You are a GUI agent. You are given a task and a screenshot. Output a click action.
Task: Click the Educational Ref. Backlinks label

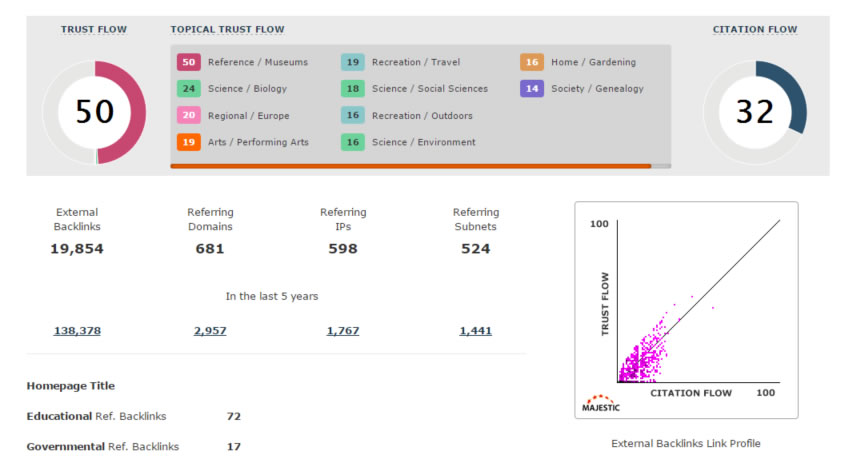pyautogui.click(x=96, y=416)
